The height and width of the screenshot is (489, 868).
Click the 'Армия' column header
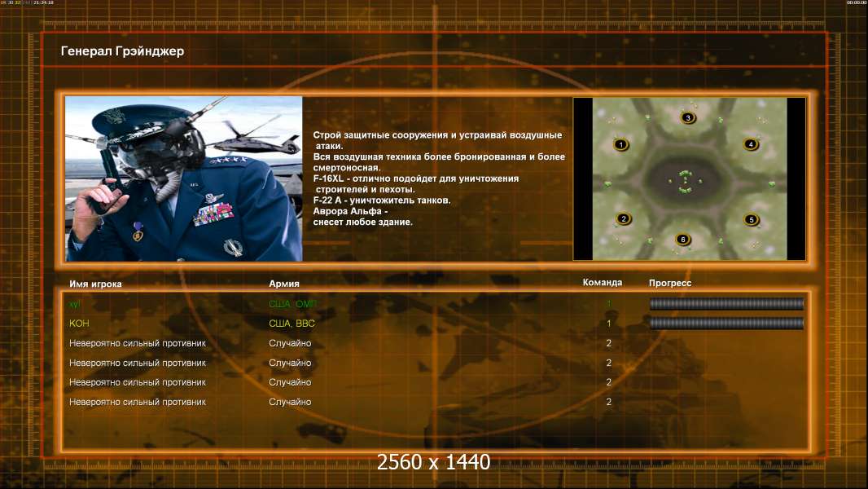click(x=284, y=284)
